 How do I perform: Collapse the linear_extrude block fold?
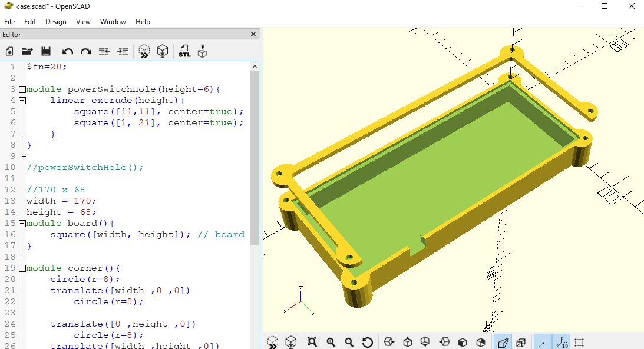[22, 100]
